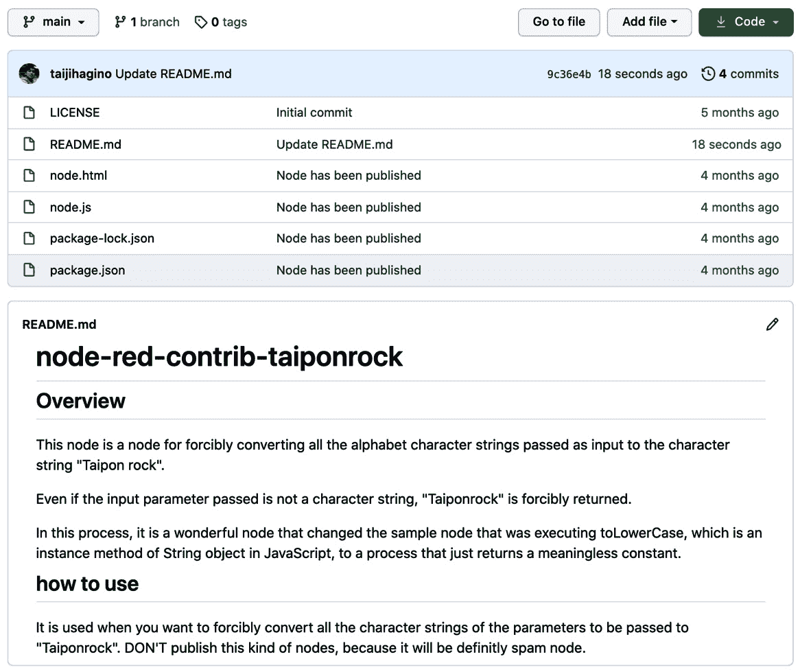This screenshot has width=800, height=672.
Task: Click the file icon beside package.json
Action: (29, 270)
